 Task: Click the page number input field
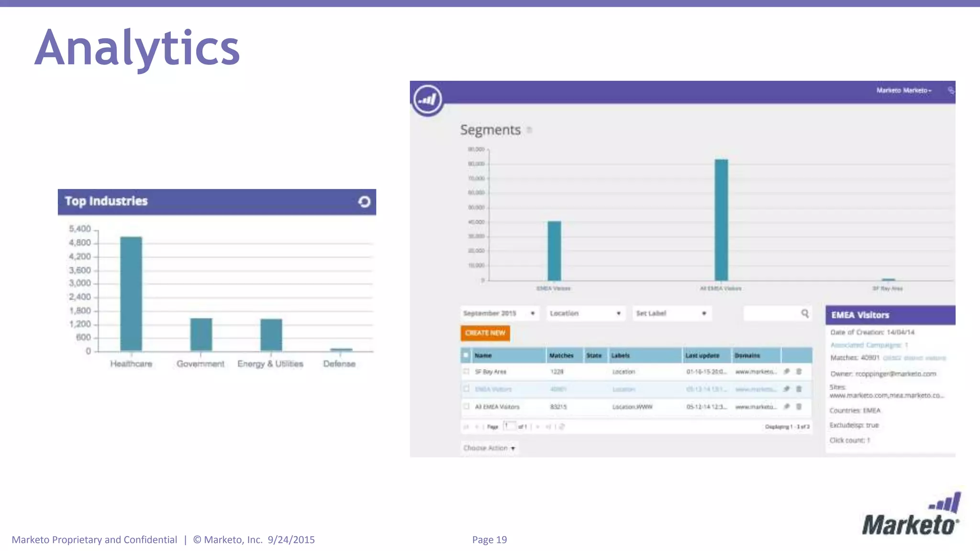tap(509, 426)
